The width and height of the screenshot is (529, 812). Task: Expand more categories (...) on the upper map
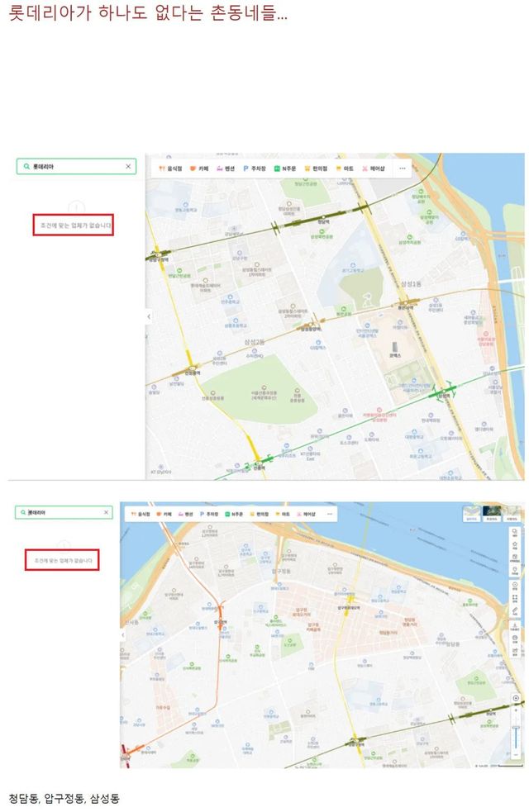[403, 169]
